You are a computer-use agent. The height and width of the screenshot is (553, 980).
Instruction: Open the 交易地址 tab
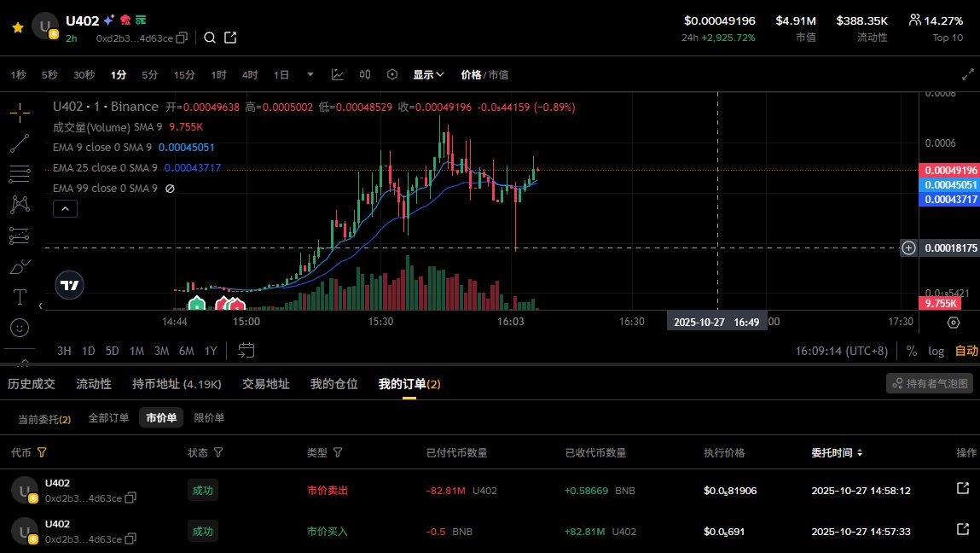coord(265,383)
